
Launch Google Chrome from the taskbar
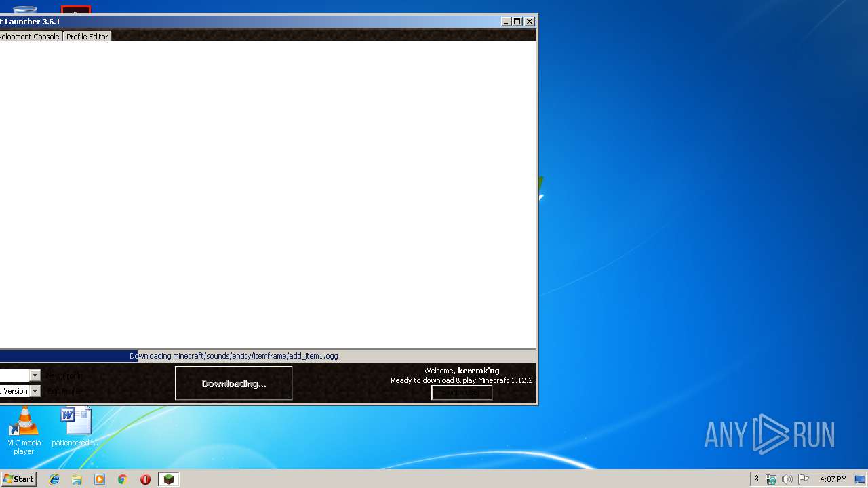(x=122, y=479)
